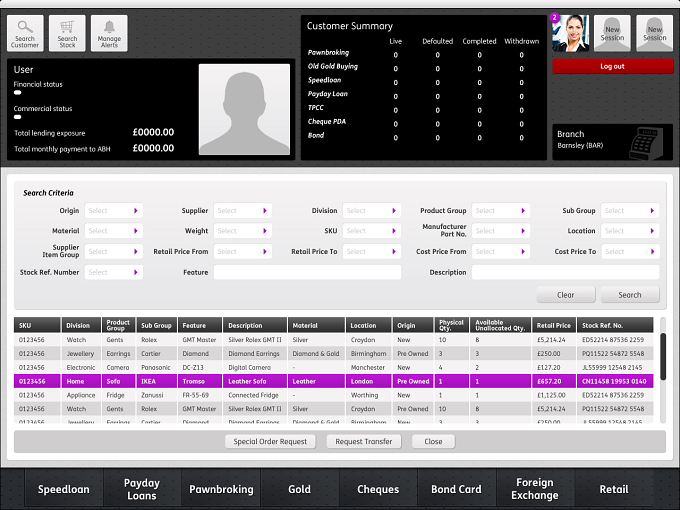Open the Retail Price From dropdown
Viewport: 680px width, 510px height.
click(x=242, y=252)
